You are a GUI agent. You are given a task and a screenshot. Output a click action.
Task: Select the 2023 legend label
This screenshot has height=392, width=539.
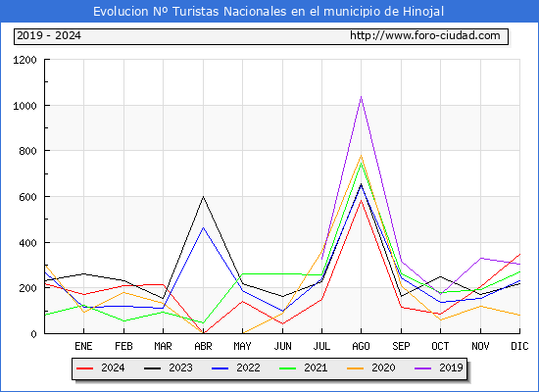pyautogui.click(x=180, y=367)
